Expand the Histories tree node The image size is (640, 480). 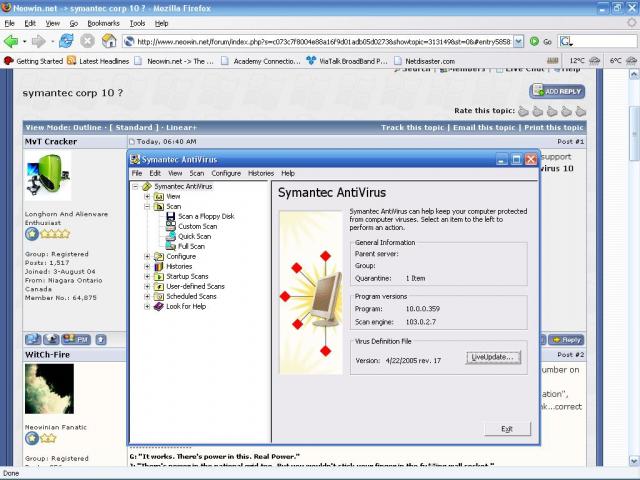coord(147,267)
